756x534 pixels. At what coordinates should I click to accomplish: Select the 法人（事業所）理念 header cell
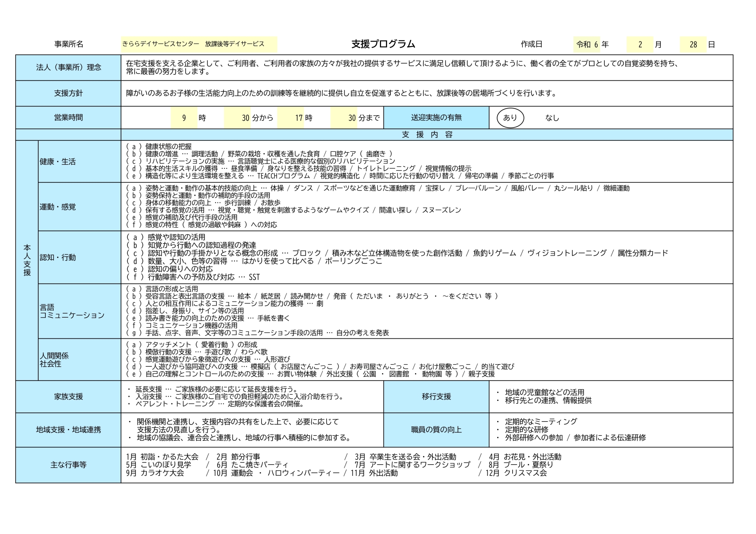68,68
